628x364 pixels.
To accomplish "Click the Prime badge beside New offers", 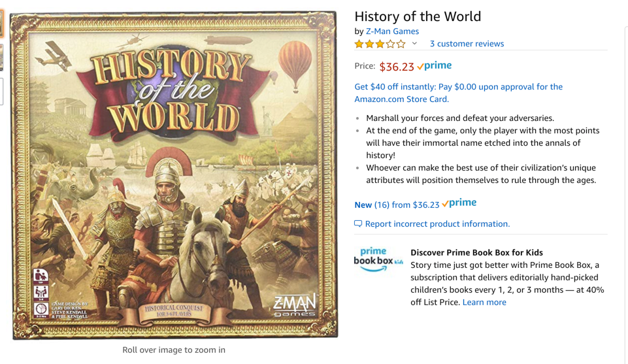I will click(x=459, y=203).
